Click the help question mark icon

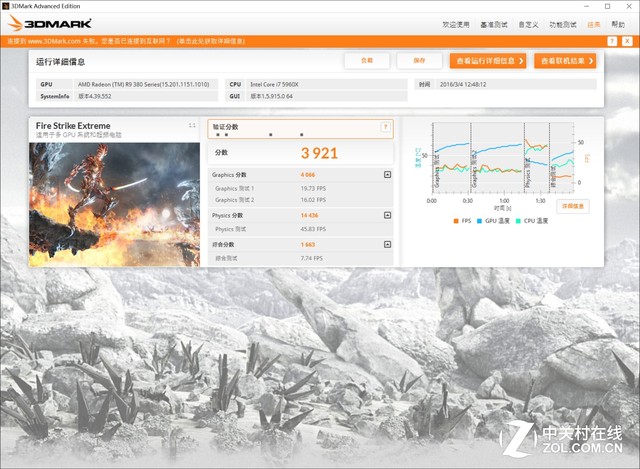tap(385, 127)
